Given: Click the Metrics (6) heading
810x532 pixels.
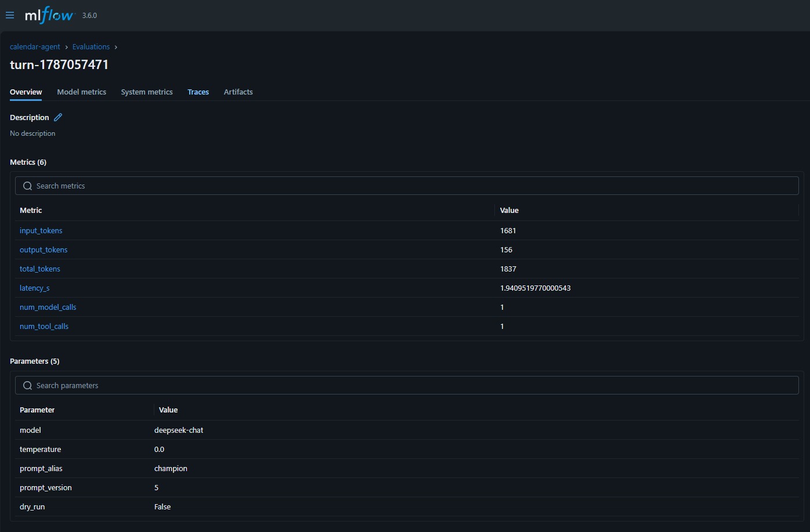Looking at the screenshot, I should (x=28, y=162).
